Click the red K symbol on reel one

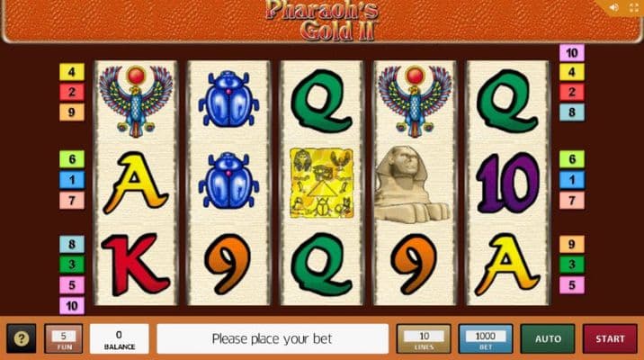(135, 265)
